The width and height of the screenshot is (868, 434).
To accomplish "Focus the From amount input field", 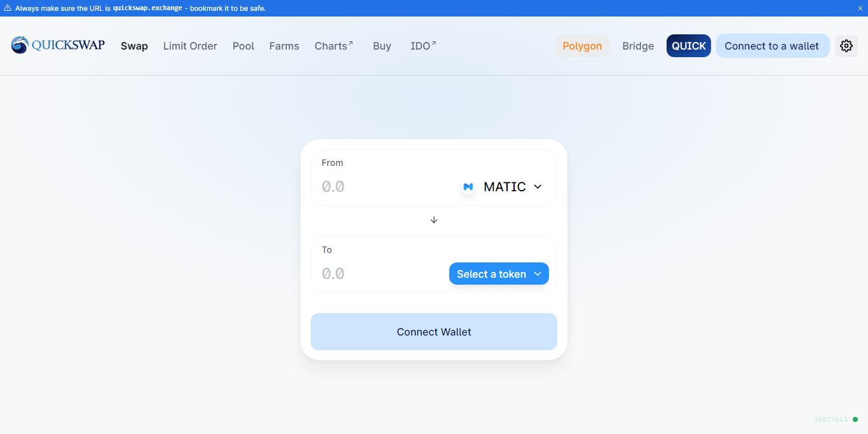I will (384, 187).
